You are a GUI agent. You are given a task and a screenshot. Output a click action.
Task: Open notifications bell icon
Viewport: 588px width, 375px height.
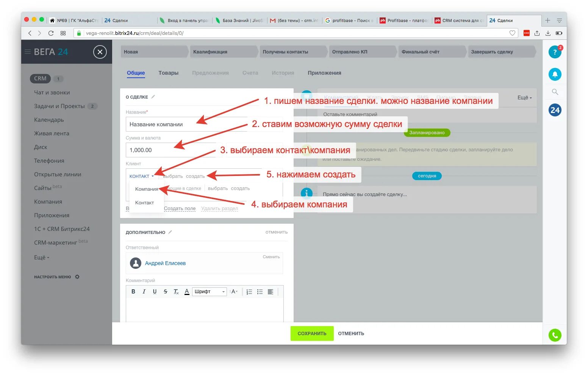[555, 74]
